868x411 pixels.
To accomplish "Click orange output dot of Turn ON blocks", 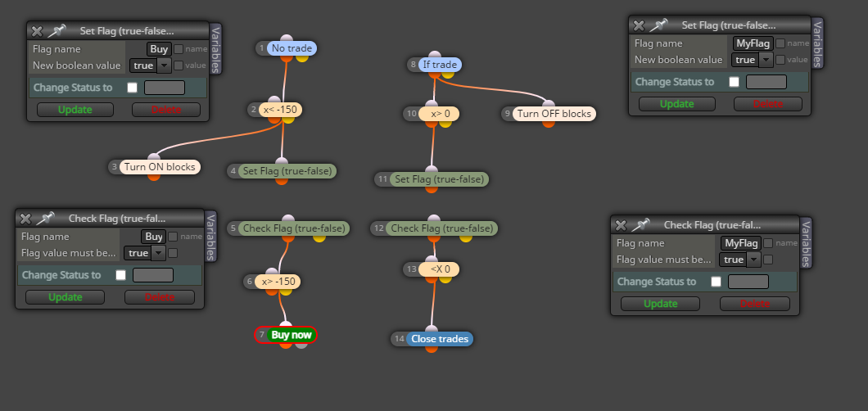I will [x=154, y=175].
